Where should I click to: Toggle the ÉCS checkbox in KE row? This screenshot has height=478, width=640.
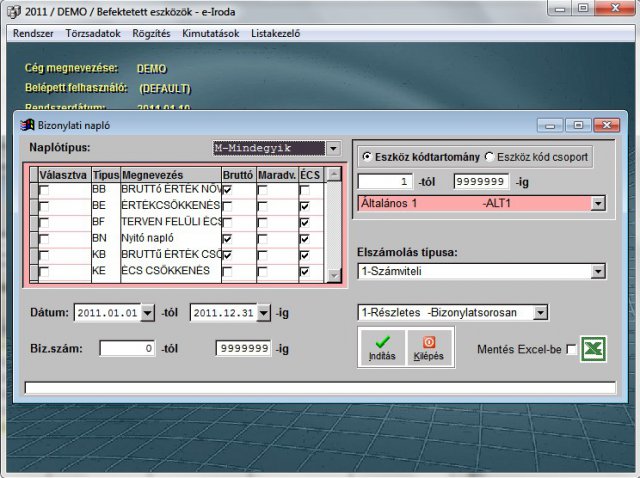point(304,272)
